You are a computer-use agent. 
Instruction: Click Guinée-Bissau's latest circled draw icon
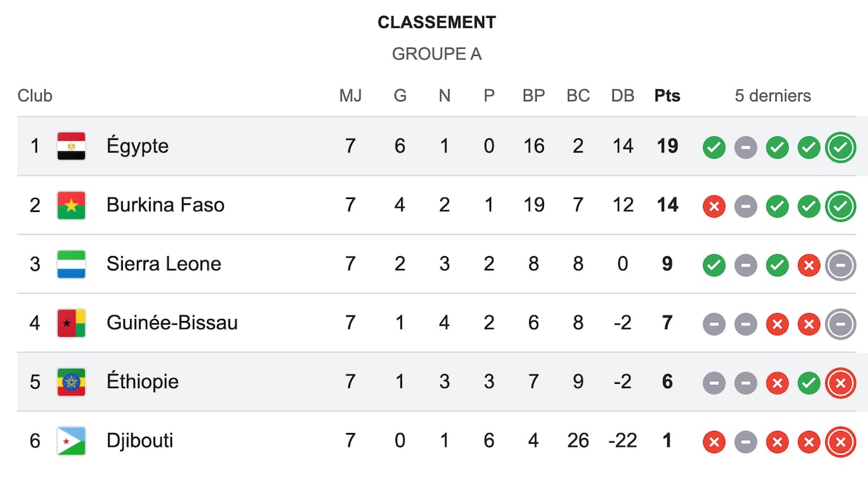840,325
